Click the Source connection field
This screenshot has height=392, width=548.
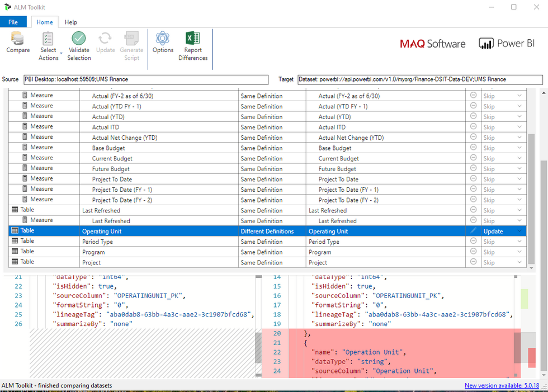coord(146,79)
